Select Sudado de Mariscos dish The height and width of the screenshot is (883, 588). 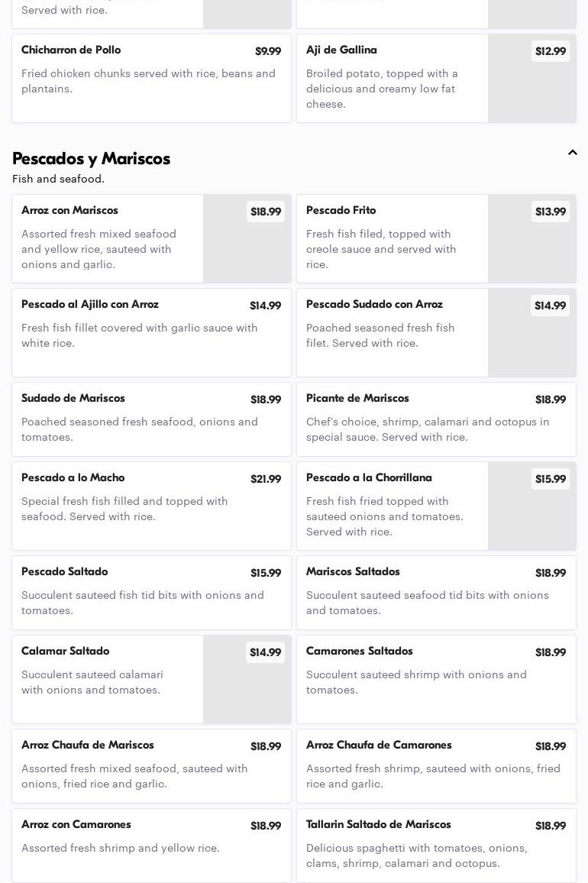click(151, 419)
